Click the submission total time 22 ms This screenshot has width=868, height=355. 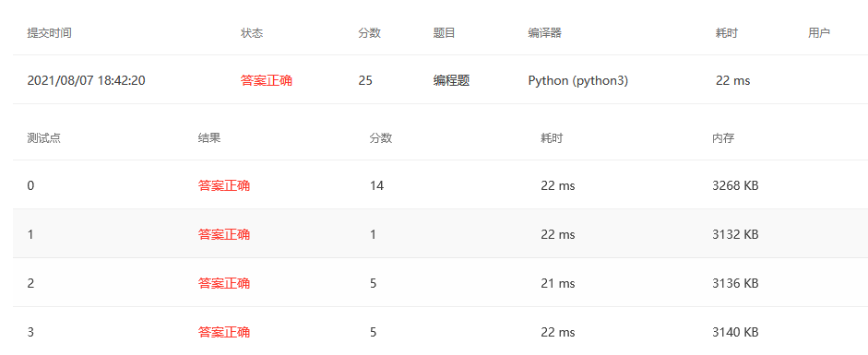tap(733, 81)
